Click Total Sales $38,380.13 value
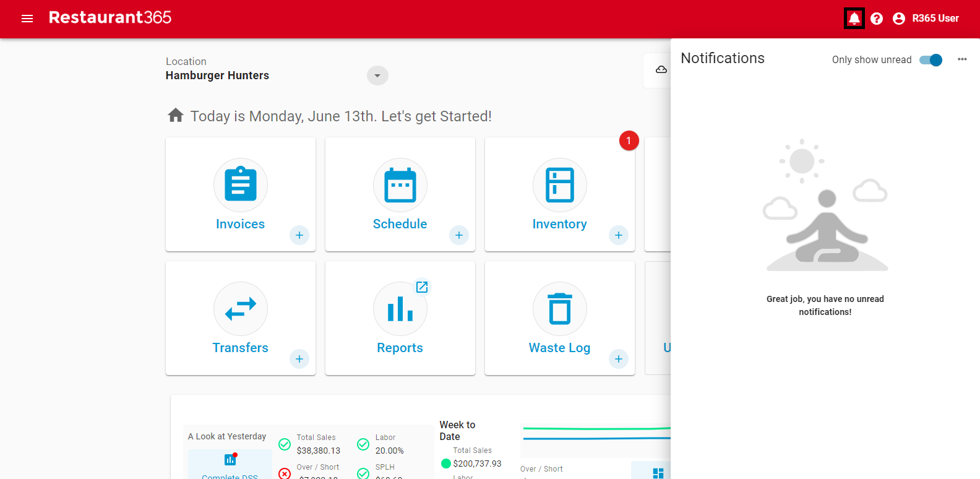Image resolution: width=980 pixels, height=479 pixels. [319, 451]
